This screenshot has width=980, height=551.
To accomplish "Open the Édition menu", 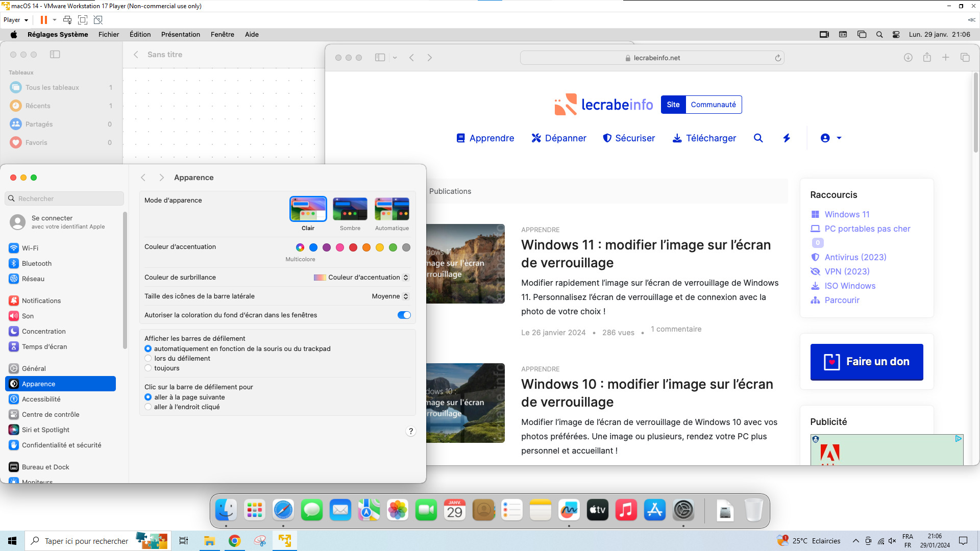I will tap(140, 35).
